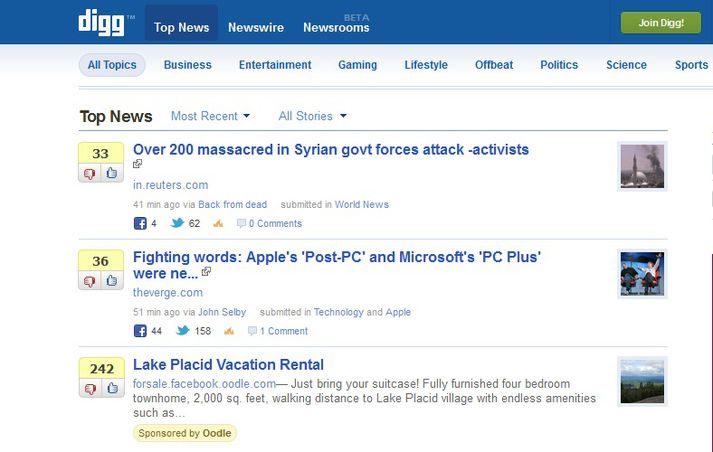Click the 36 digg count
The width and height of the screenshot is (713, 452).
100,261
